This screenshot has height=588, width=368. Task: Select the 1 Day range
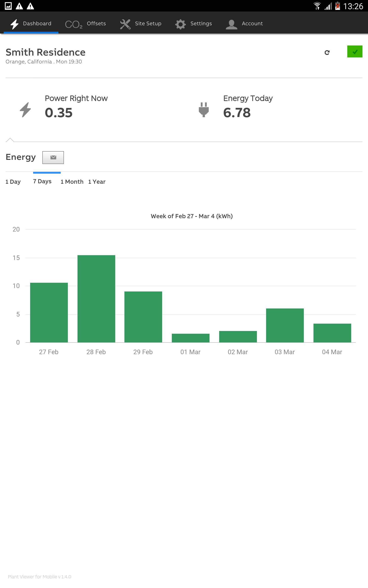(13, 181)
